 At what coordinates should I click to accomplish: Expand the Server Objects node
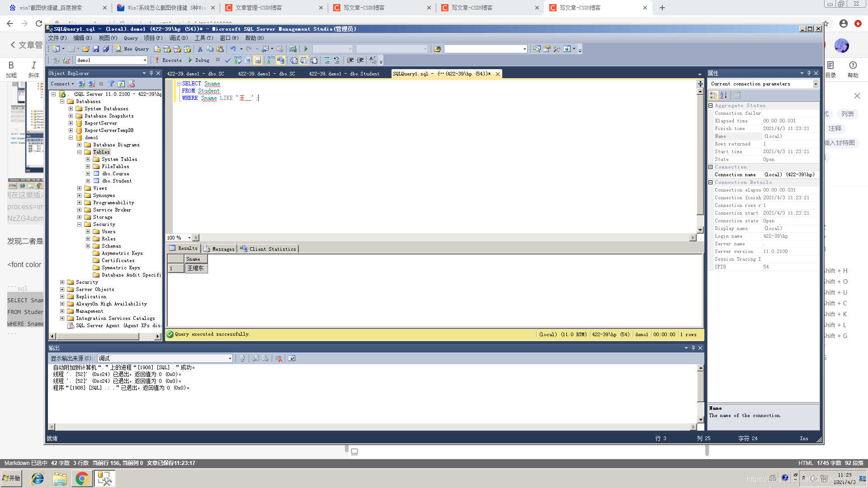(62, 290)
